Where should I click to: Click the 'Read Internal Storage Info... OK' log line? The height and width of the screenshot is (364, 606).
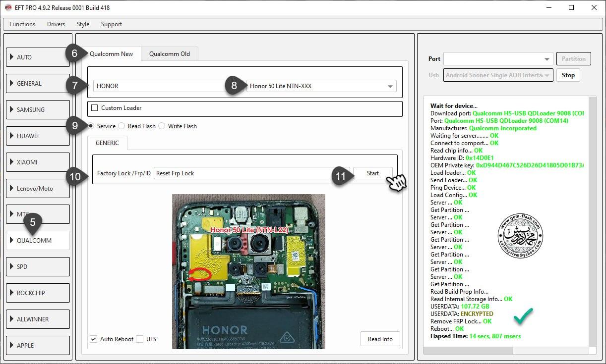(x=471, y=299)
